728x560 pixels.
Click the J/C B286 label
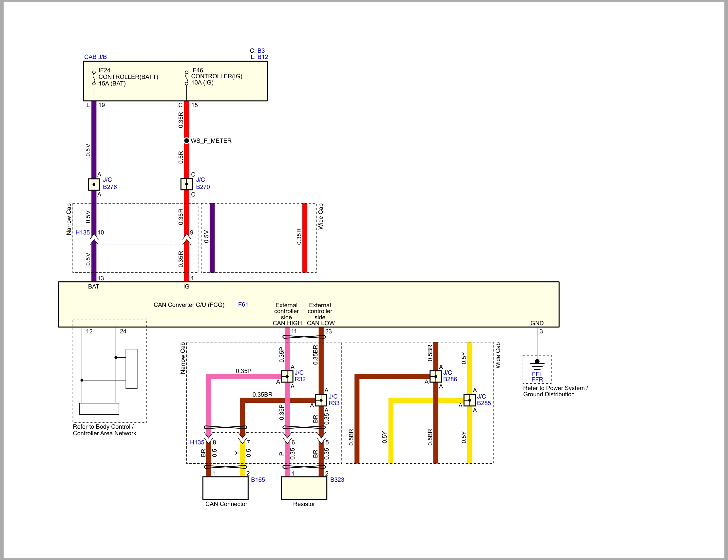click(450, 376)
